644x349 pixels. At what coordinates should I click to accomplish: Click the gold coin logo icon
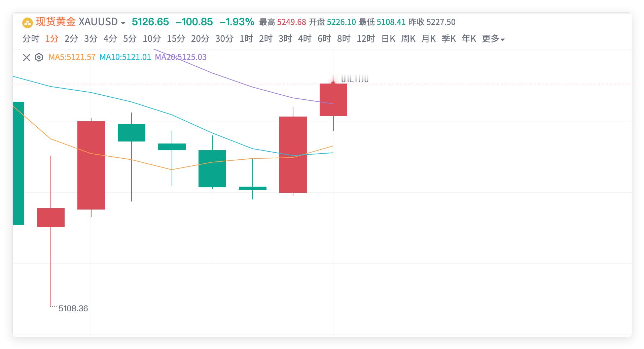[28, 23]
